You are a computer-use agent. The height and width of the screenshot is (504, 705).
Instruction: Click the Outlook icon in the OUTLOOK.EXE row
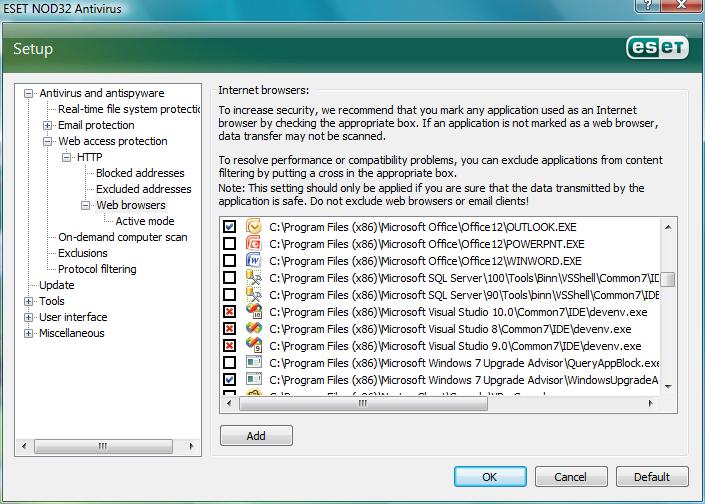click(x=254, y=226)
